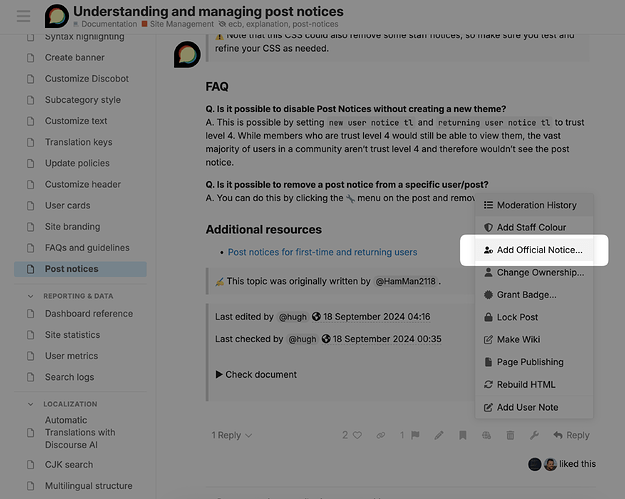Open Post notices for first-time users link
Screen dimensions: 625x499
322,252
